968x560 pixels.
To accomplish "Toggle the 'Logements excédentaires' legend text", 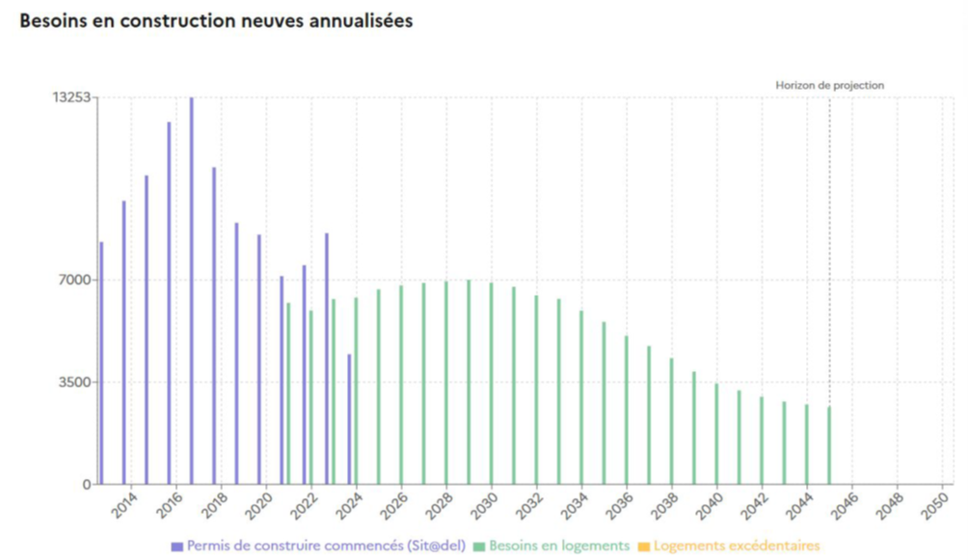I will (737, 547).
